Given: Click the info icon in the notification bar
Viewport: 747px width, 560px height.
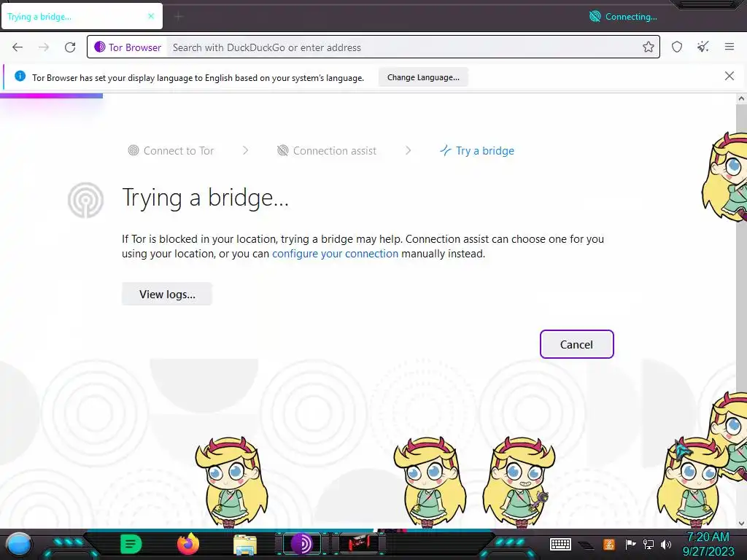Looking at the screenshot, I should pos(20,76).
